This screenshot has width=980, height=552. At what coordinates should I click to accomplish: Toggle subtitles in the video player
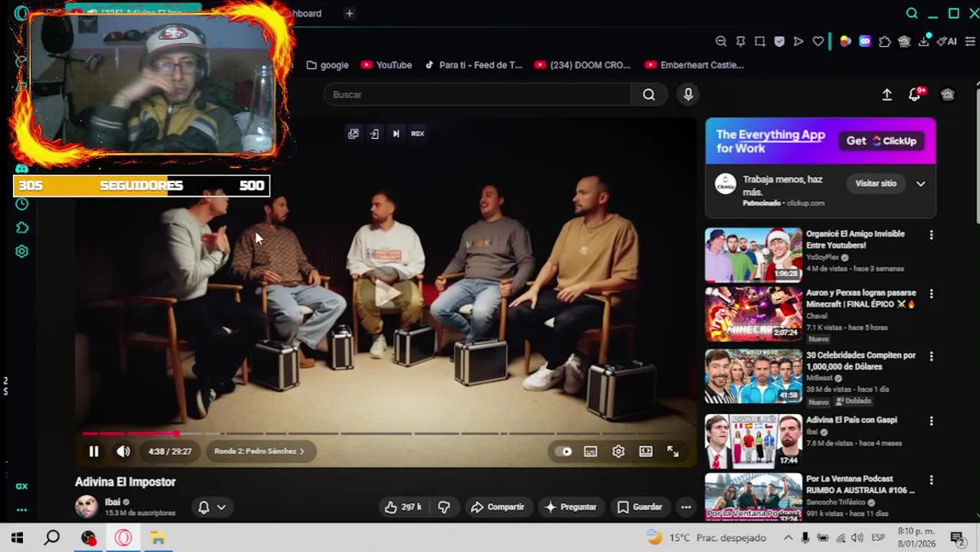pyautogui.click(x=590, y=452)
